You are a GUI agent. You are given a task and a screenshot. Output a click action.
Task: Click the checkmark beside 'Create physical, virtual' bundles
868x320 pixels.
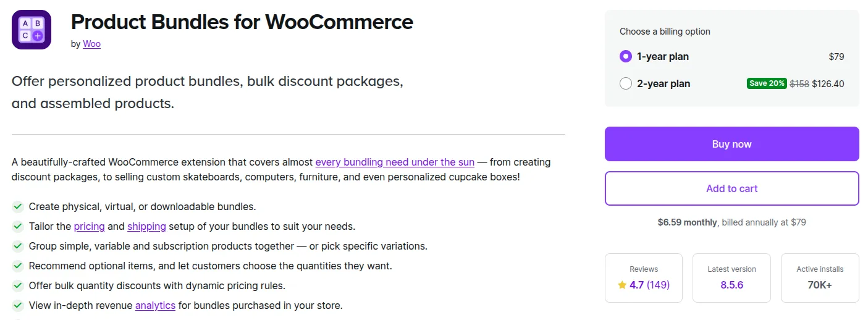click(18, 206)
